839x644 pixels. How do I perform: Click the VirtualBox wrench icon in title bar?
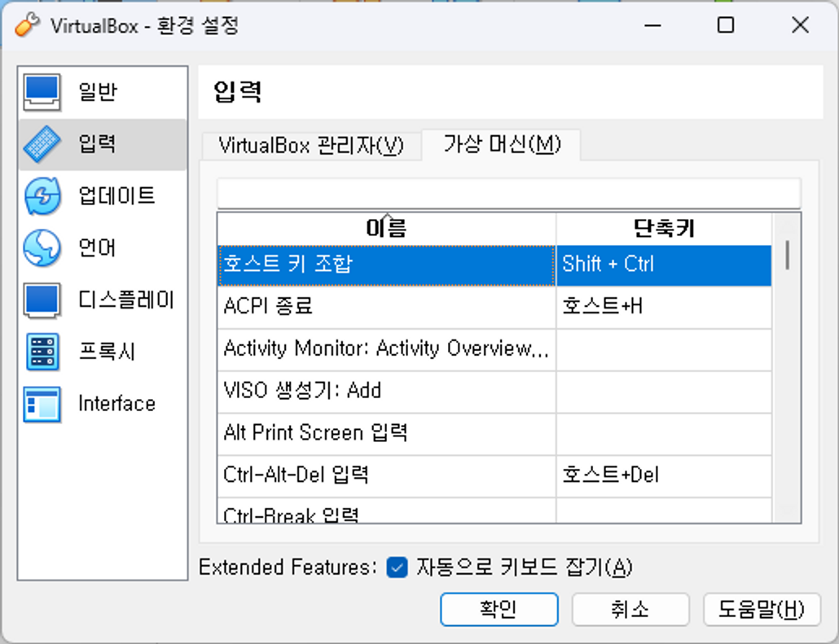28,24
